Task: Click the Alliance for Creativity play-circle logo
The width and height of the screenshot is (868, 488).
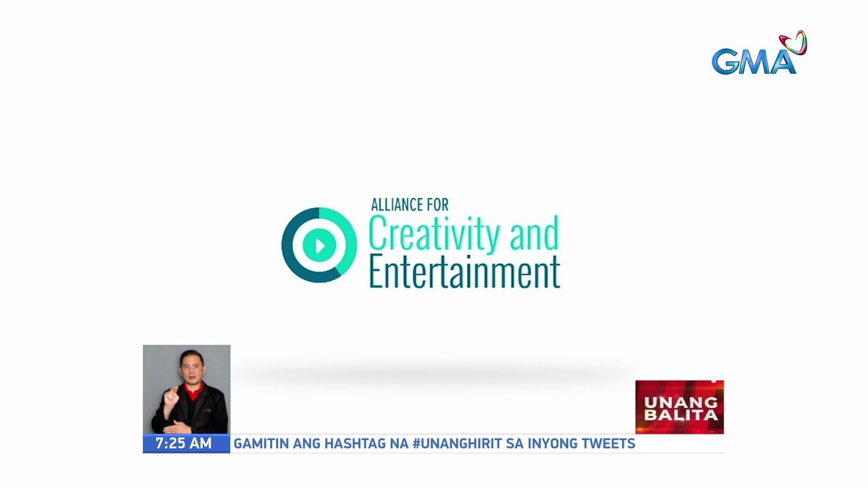Action: point(319,245)
